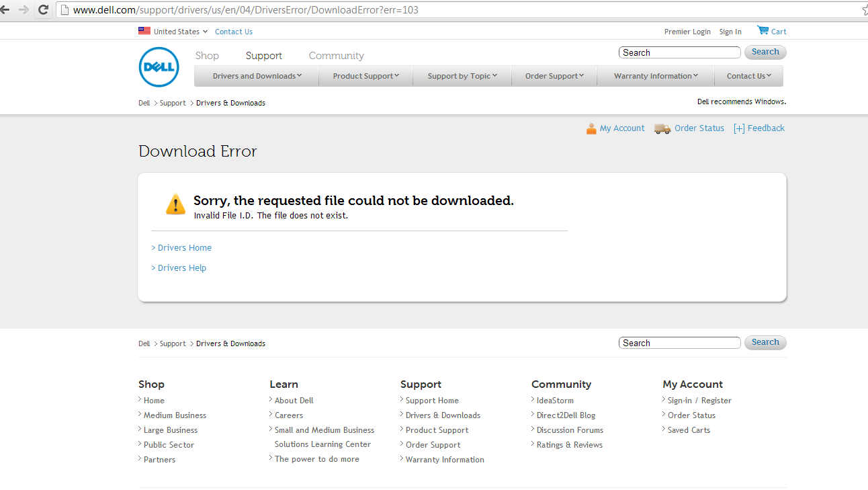Expand Warranty Information dropdown
868x490 pixels.
[x=656, y=76]
